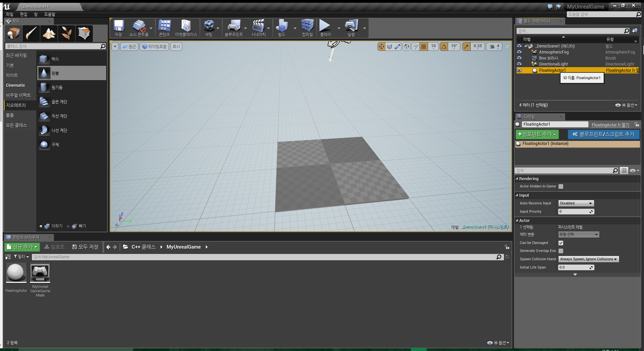Screen dimensions: 644x351
Task: Open Spawn Collision Handling dropdown
Action: click(x=588, y=259)
